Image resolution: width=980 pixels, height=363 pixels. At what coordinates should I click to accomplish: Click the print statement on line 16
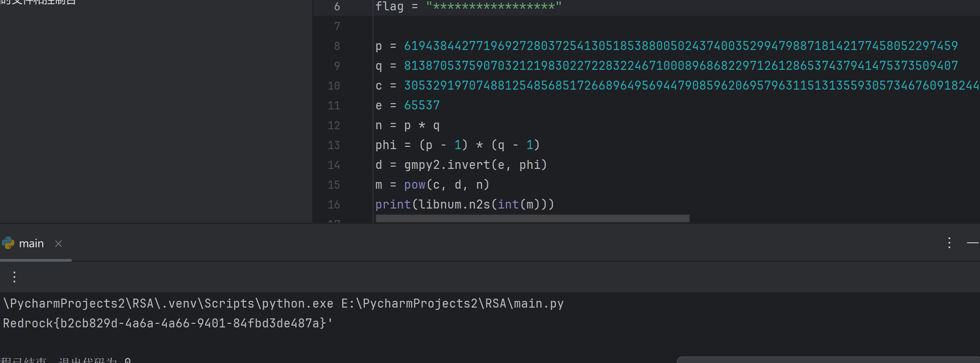pos(393,204)
